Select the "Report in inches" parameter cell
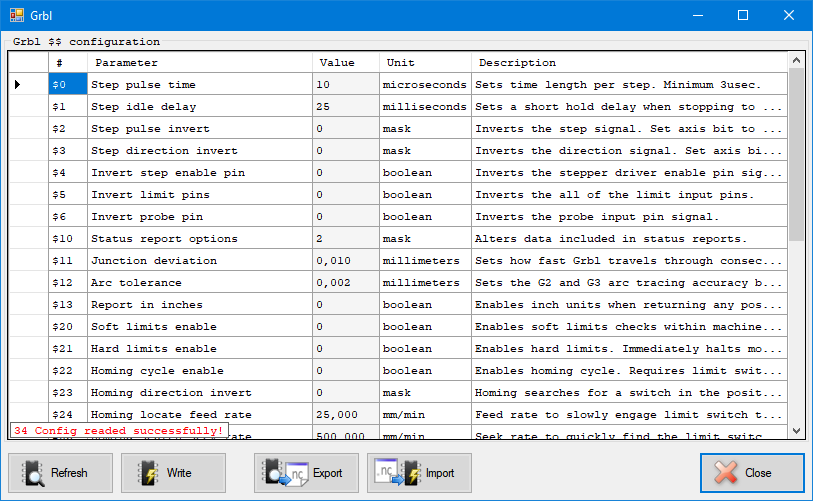The width and height of the screenshot is (813, 501). point(200,304)
